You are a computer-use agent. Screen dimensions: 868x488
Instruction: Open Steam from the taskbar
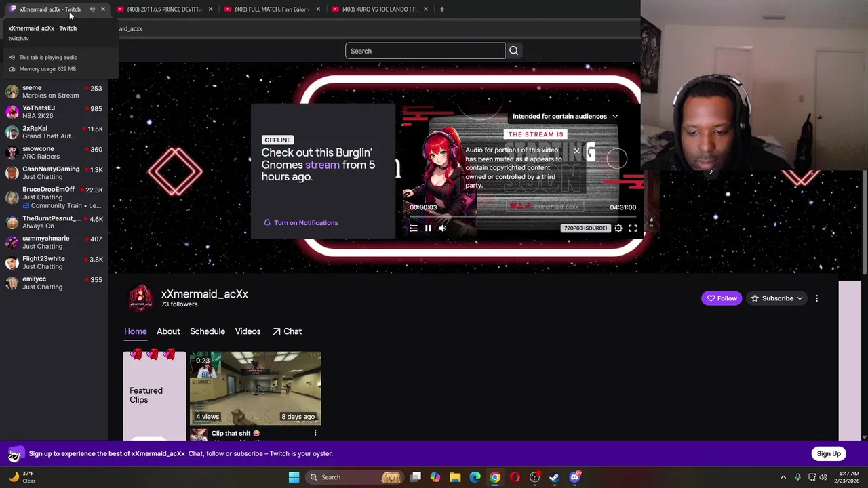coord(555,477)
